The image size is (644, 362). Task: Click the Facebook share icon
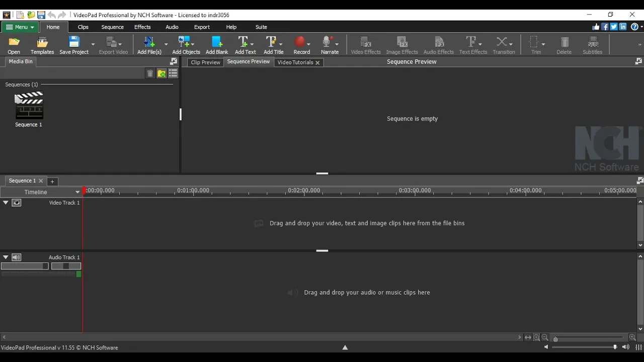coord(605,27)
